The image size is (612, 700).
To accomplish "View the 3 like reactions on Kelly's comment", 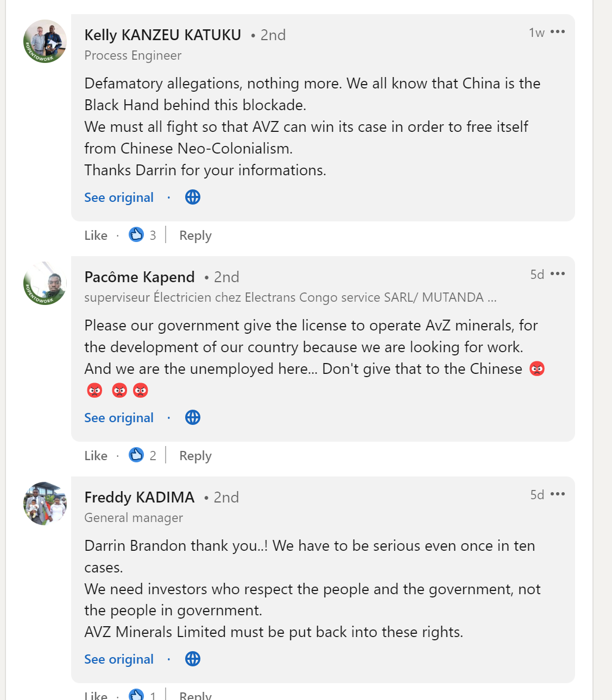I will click(143, 235).
